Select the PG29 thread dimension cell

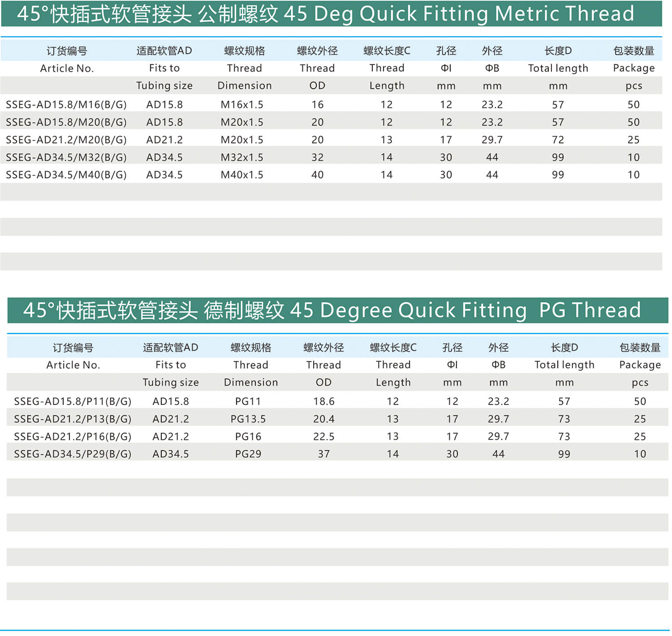[248, 454]
